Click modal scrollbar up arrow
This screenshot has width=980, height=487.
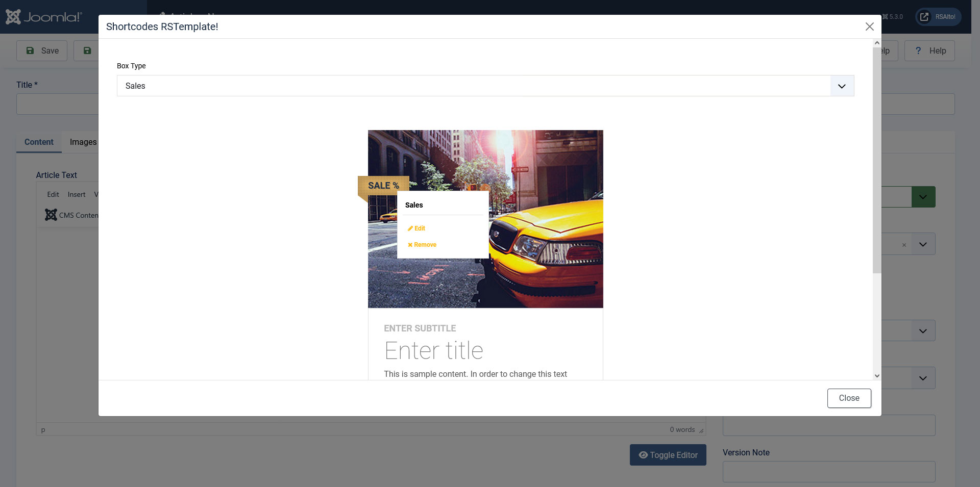coord(877,43)
